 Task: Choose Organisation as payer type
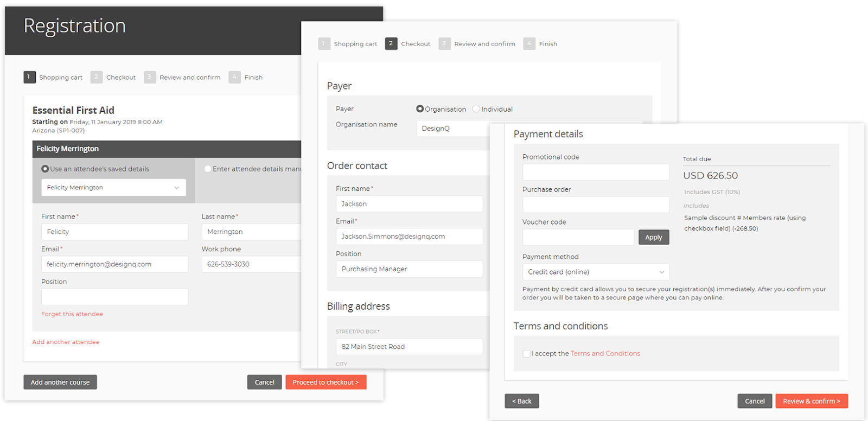(x=420, y=109)
